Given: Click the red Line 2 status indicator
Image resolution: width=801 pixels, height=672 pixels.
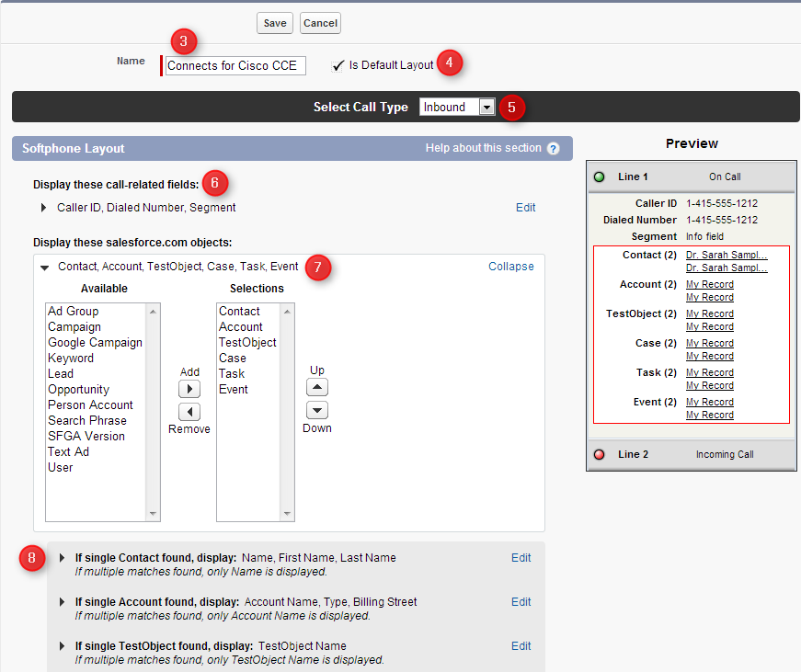Looking at the screenshot, I should pos(600,454).
